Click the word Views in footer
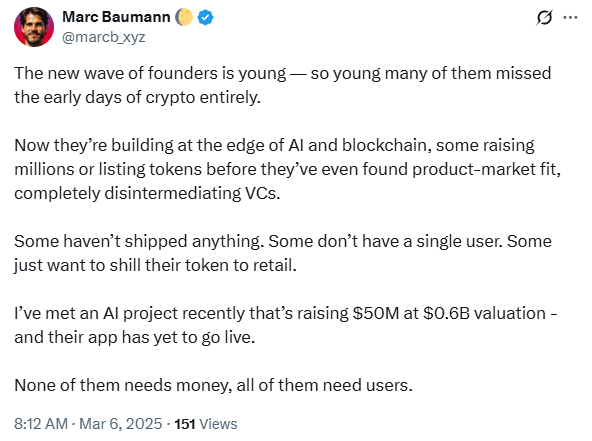 pos(218,424)
